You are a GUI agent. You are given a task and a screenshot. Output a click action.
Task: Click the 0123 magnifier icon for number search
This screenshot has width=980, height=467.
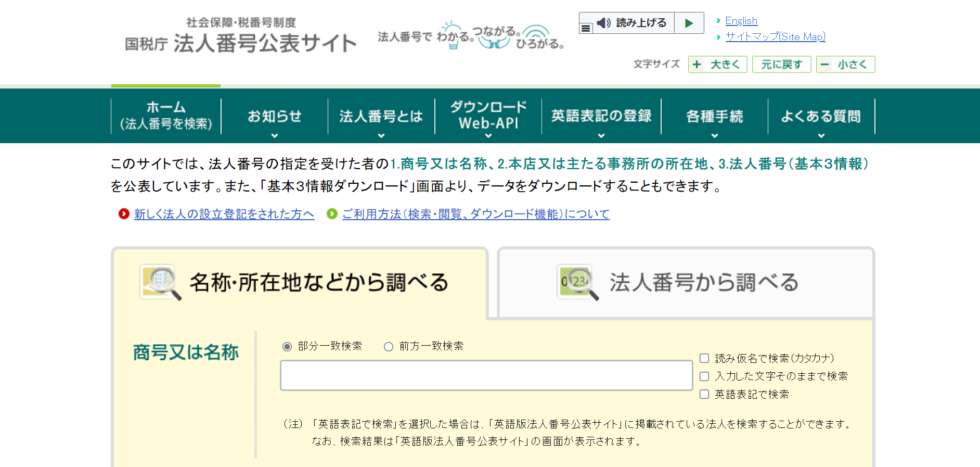tap(577, 282)
